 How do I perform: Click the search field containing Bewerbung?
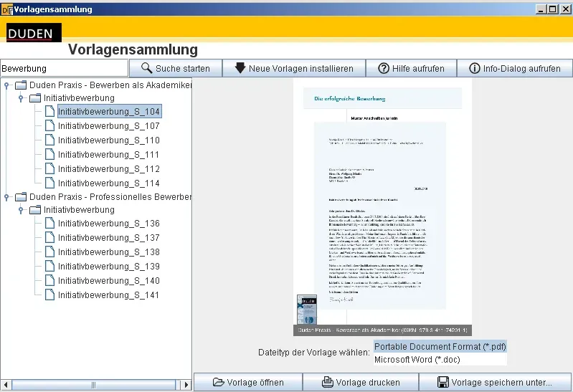65,68
